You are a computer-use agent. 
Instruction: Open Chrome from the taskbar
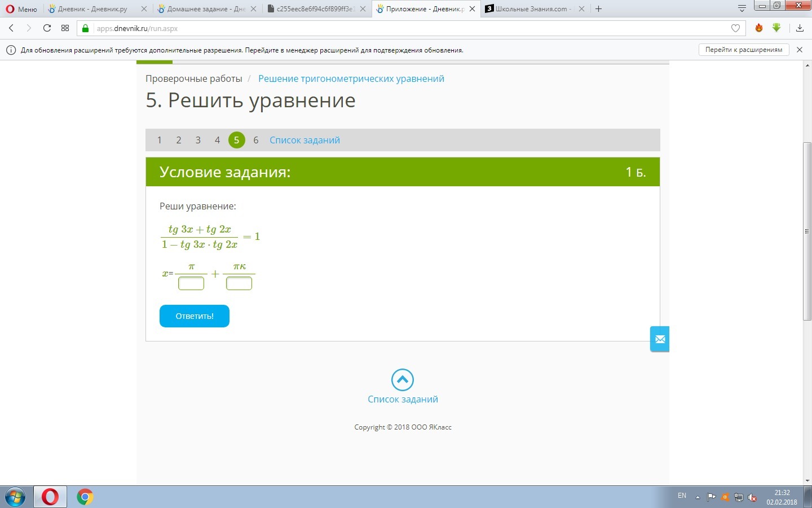point(85,497)
